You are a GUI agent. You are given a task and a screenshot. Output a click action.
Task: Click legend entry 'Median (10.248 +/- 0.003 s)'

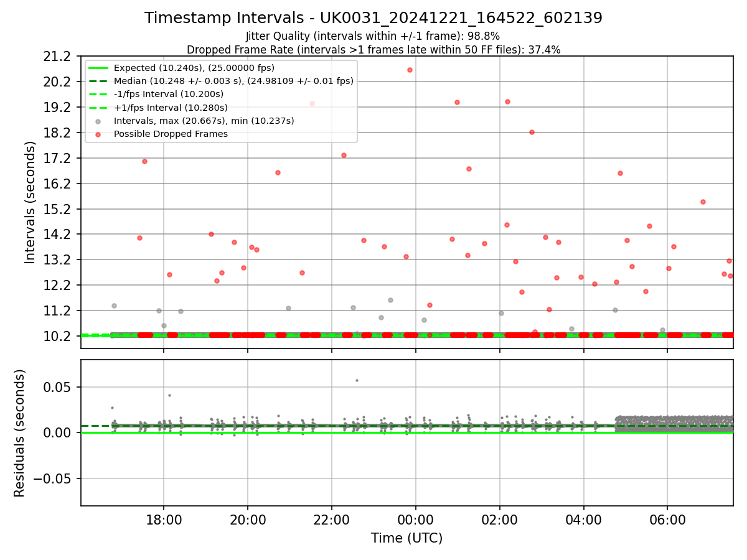233,81
